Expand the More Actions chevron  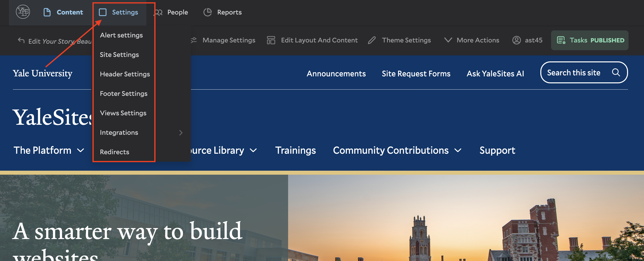point(448,40)
